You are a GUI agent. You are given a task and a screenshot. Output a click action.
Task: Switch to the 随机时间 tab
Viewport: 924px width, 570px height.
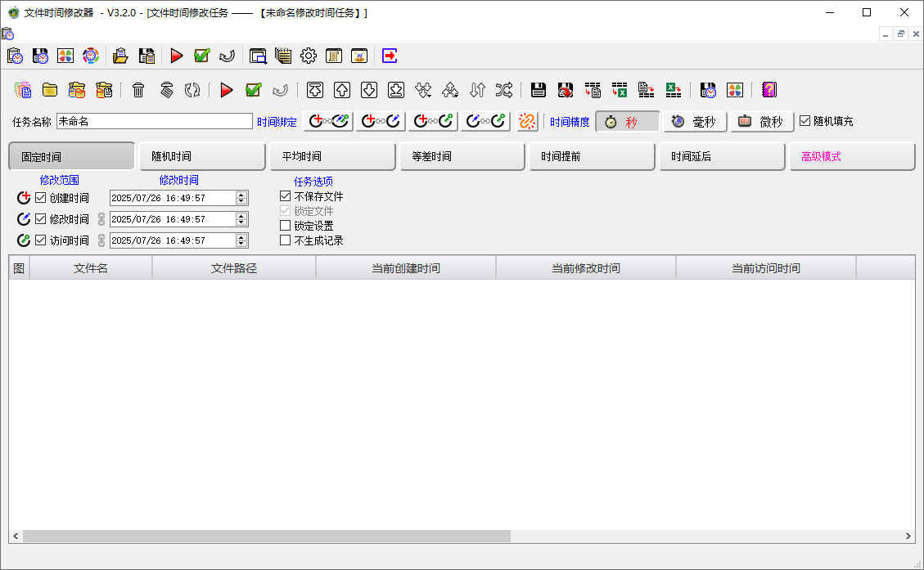pyautogui.click(x=202, y=156)
